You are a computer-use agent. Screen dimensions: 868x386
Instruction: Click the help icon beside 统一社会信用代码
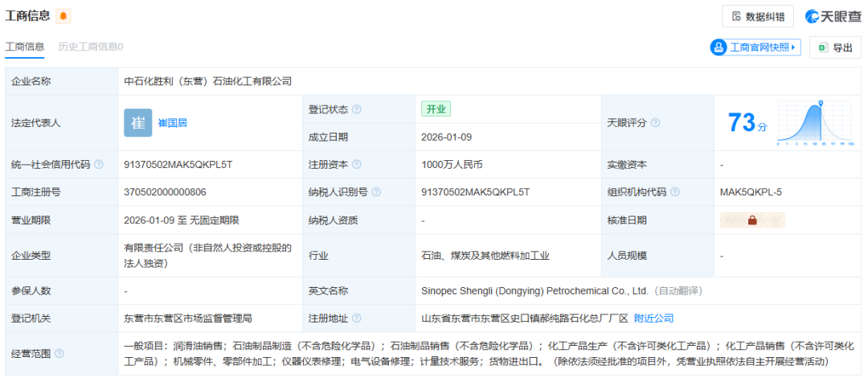(x=99, y=165)
